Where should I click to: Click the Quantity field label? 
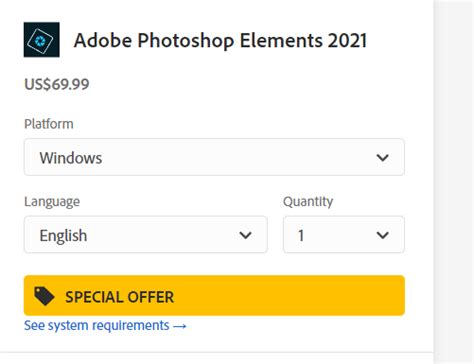coord(308,202)
